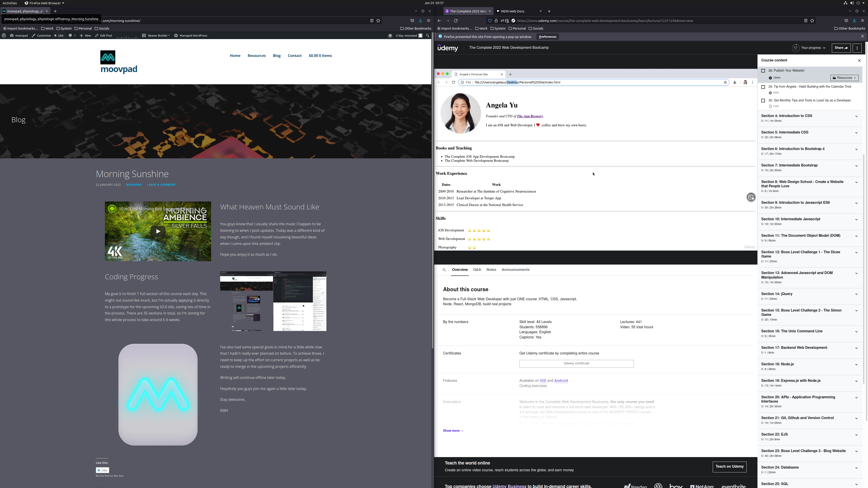This screenshot has width=868, height=488.
Task: Check lecture 30 Get Monthly Tips
Action: pos(763,100)
